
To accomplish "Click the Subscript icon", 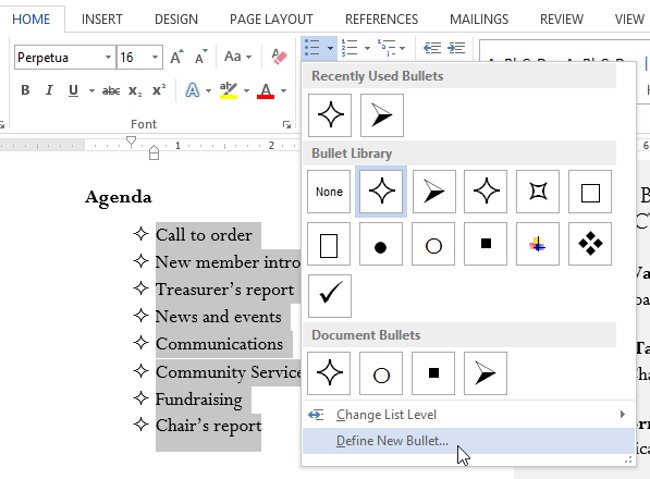I will coord(135,91).
